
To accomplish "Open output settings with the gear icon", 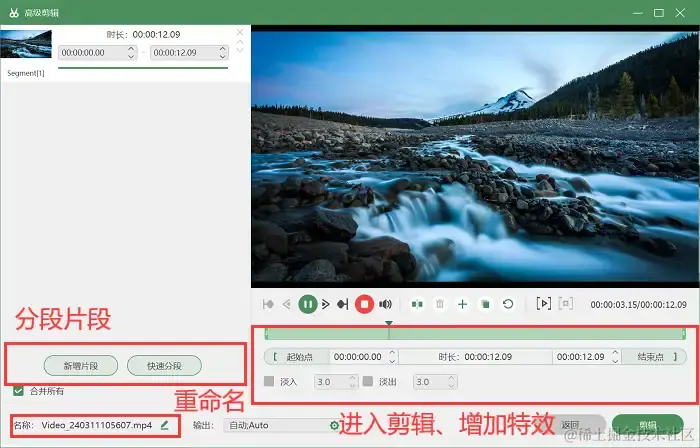I will 334,425.
